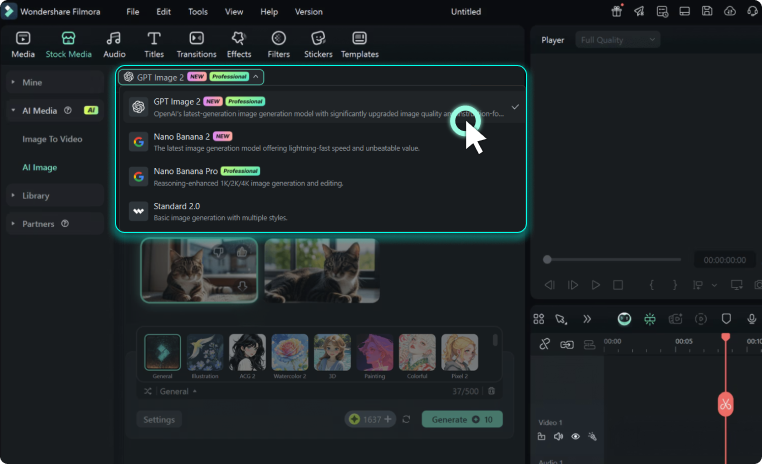Lock the Video 1 track

[541, 436]
